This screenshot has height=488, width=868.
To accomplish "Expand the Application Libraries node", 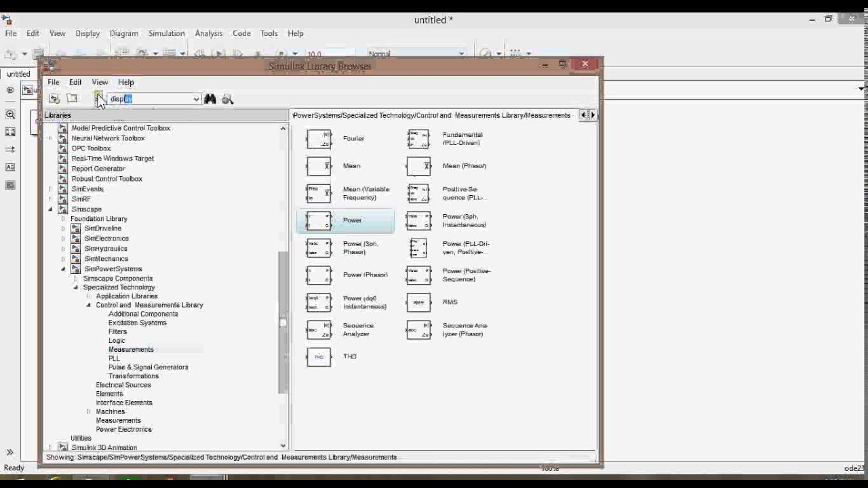I will pos(88,296).
